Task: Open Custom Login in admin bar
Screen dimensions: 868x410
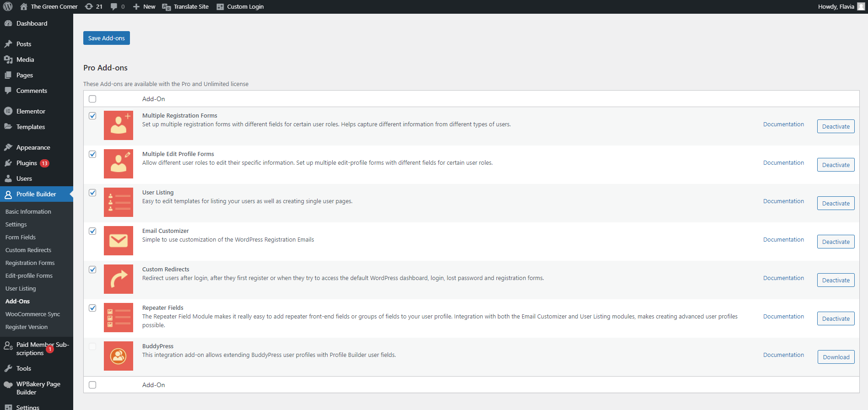Action: point(240,6)
